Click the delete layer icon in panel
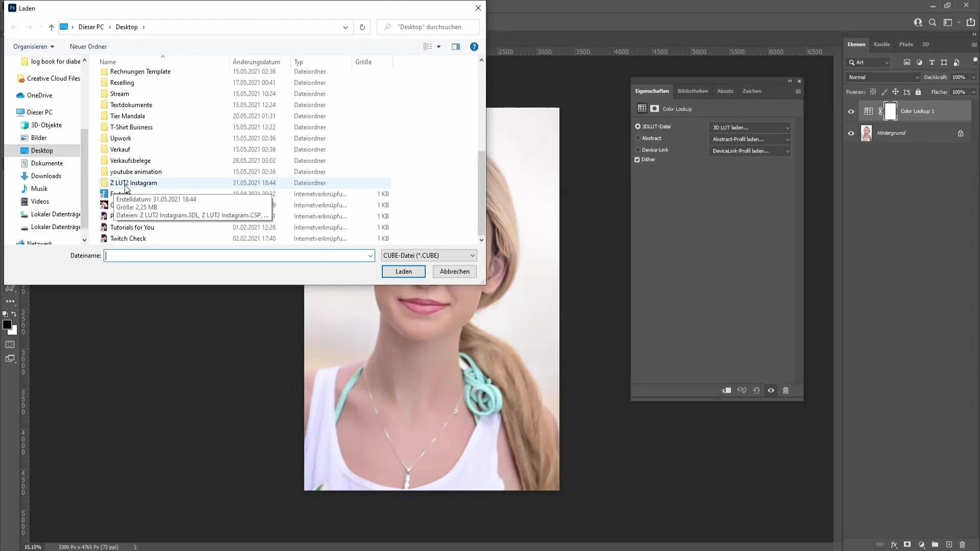Viewport: 980px width, 551px height. coord(786,391)
